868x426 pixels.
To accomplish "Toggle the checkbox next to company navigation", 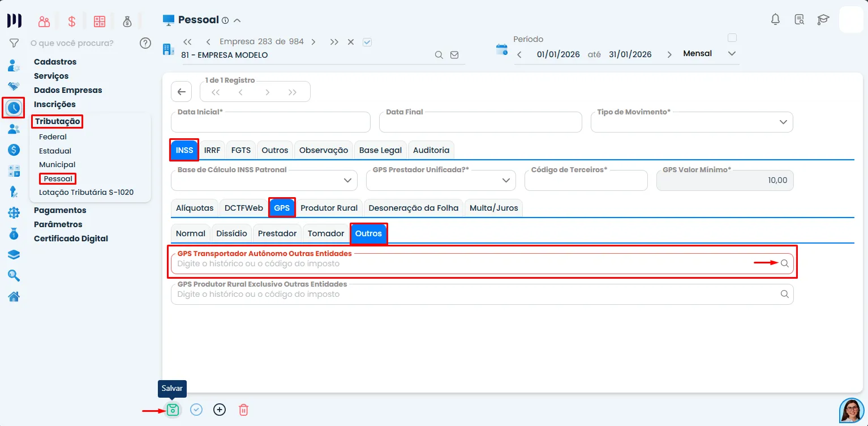I will click(367, 42).
